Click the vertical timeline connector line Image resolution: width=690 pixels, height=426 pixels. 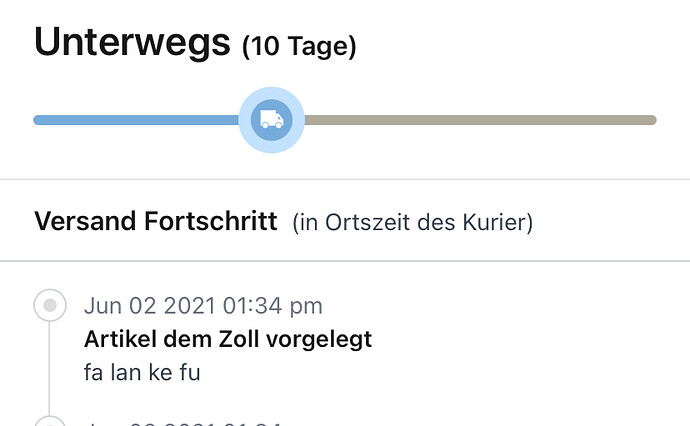(49, 368)
